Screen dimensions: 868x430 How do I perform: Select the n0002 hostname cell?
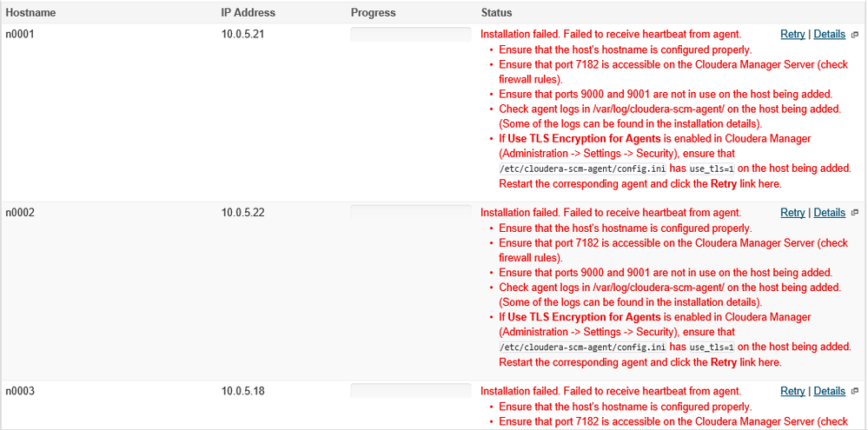[x=21, y=213]
